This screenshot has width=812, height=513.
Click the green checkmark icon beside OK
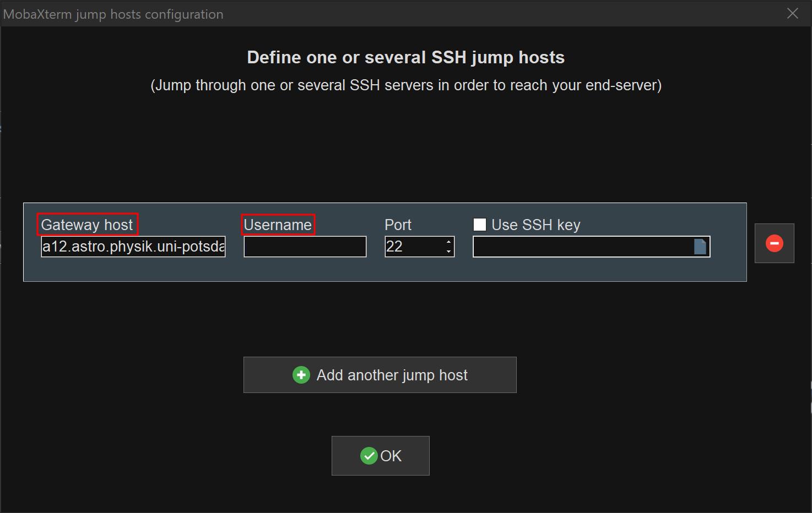tap(369, 456)
